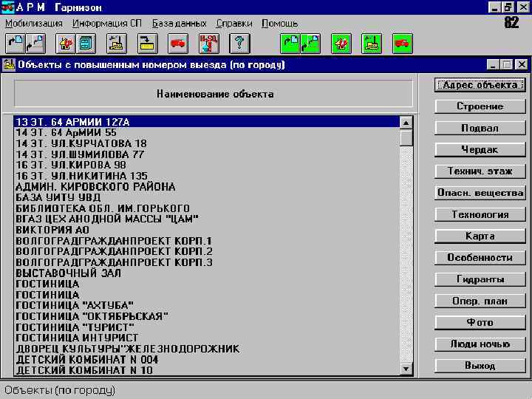Select row ГОСТИНИЦА "АХТУБА"
Screen dimensions: 532x399
[207, 306]
